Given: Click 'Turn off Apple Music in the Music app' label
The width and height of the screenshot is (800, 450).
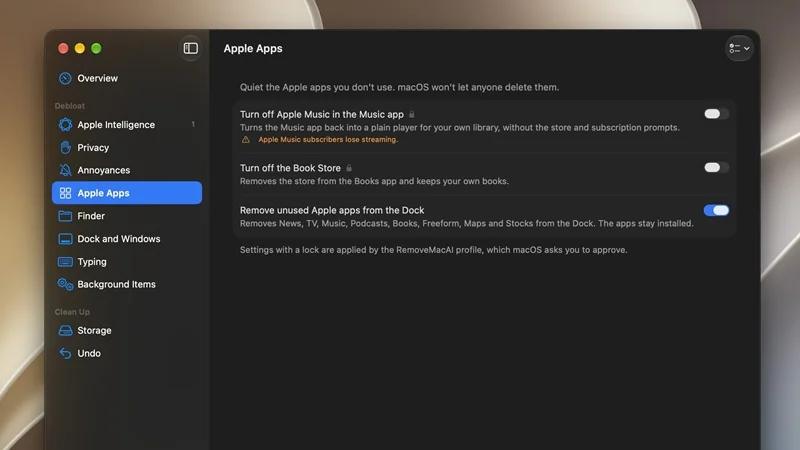Looking at the screenshot, I should pyautogui.click(x=321, y=114).
